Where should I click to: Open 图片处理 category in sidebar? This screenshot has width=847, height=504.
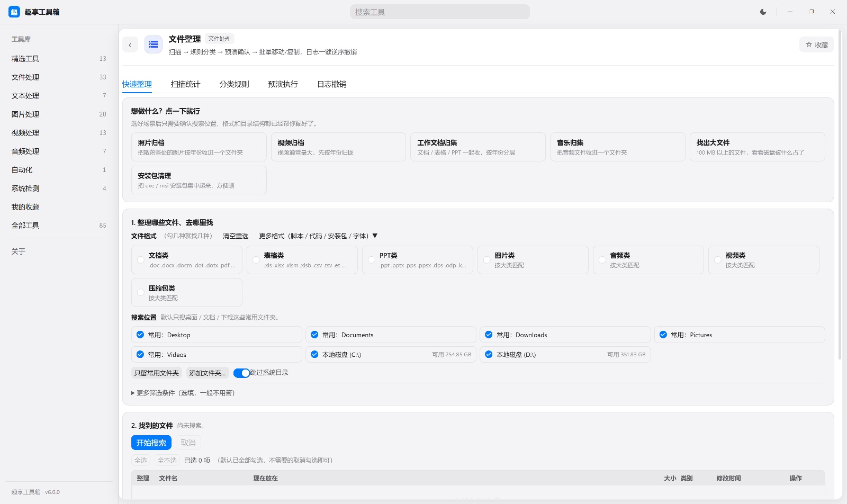pos(59,114)
